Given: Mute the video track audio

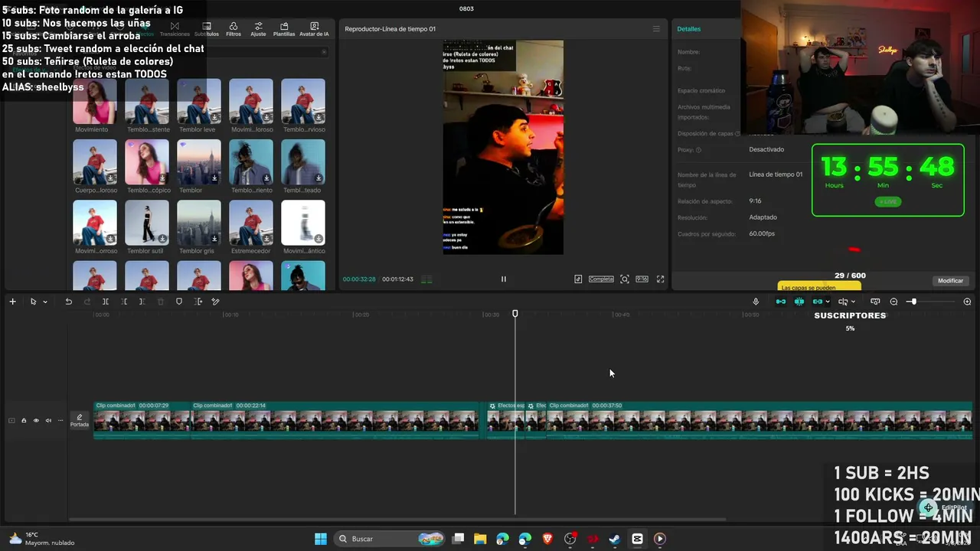Looking at the screenshot, I should [48, 420].
